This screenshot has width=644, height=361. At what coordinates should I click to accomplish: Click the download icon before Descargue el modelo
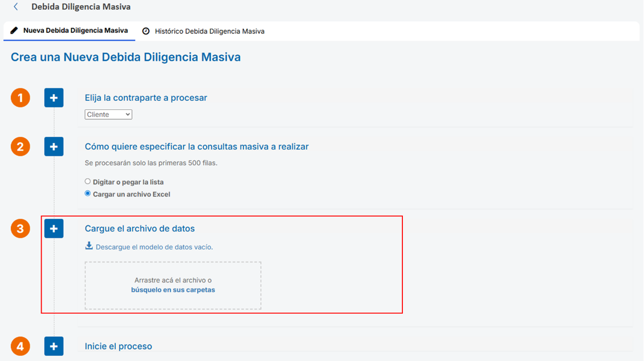point(88,245)
